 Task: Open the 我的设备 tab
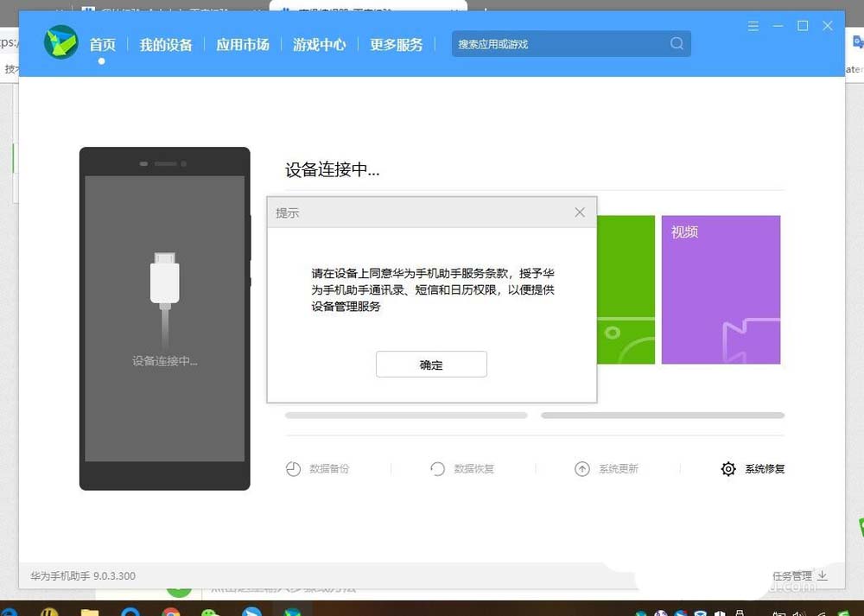166,45
